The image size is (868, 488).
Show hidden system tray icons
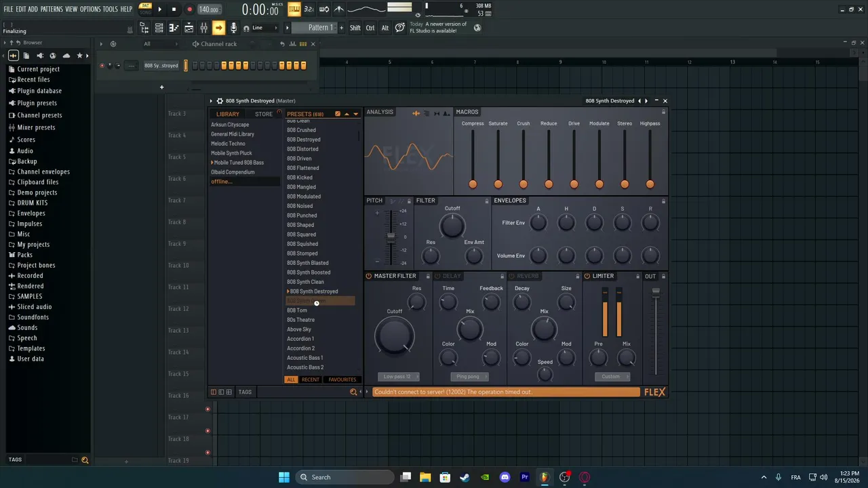point(764,477)
